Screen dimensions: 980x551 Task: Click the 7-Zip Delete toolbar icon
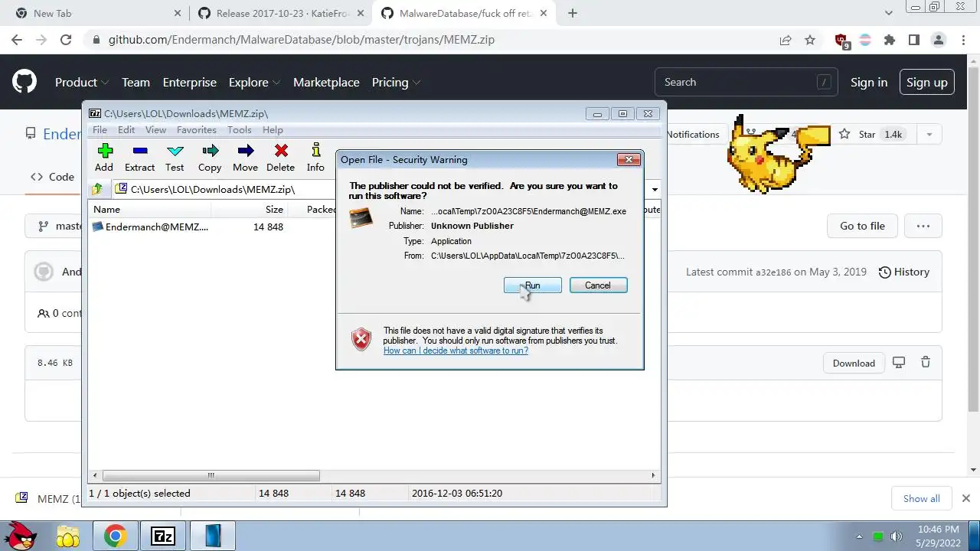(280, 157)
